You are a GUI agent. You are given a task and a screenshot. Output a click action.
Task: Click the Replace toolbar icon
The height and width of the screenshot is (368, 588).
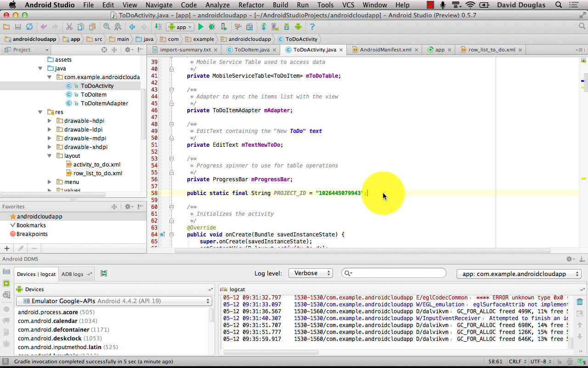point(118,27)
